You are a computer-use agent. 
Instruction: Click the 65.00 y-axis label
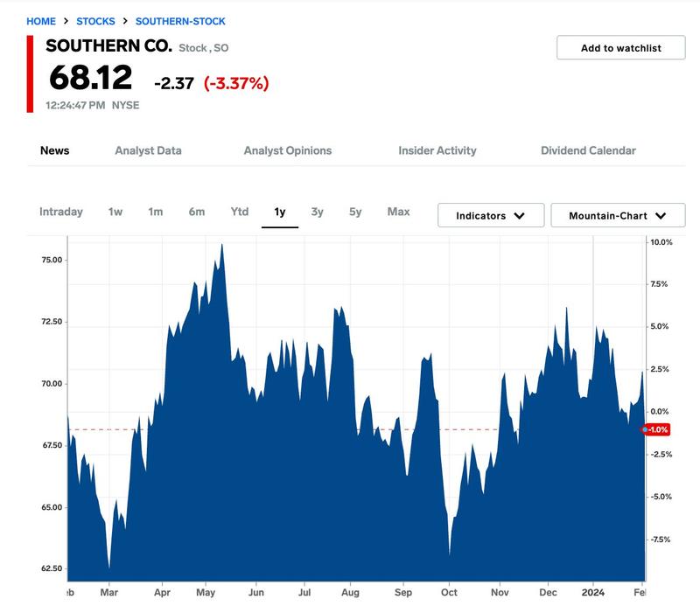[x=52, y=507]
